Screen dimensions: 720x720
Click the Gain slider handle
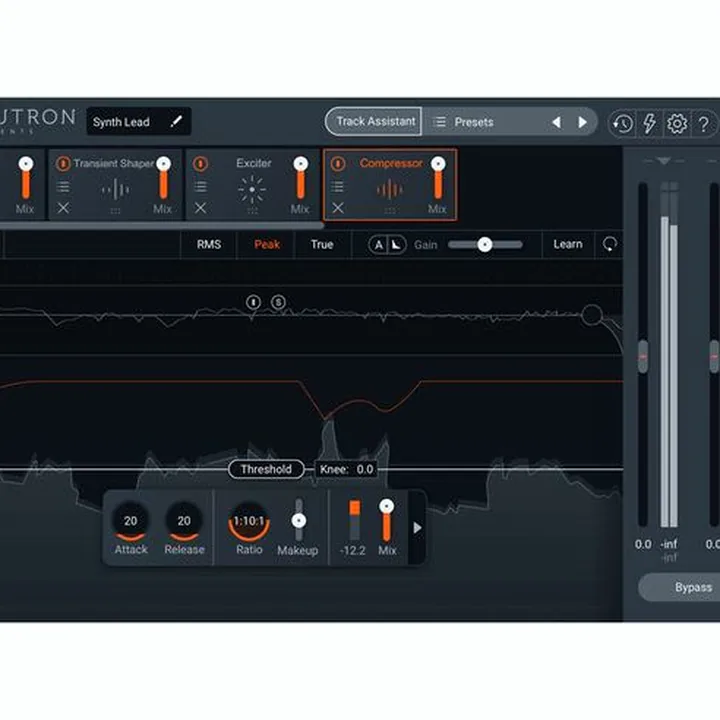tap(484, 245)
